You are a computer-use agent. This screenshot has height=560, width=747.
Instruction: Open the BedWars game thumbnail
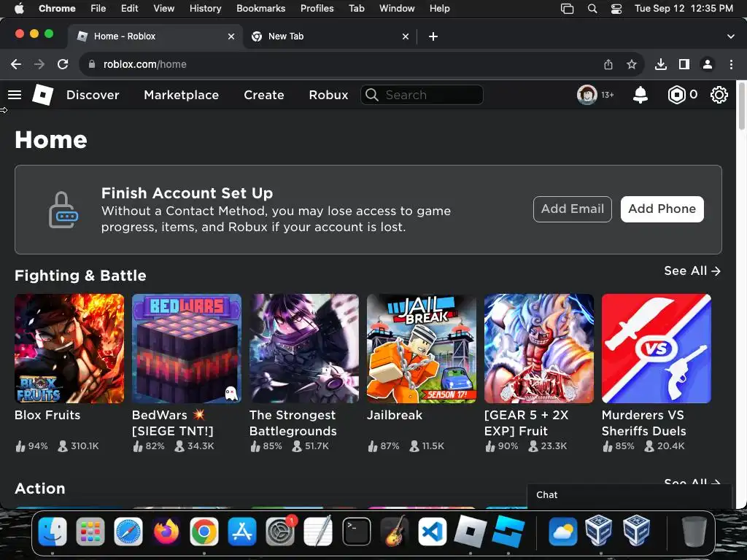(187, 349)
